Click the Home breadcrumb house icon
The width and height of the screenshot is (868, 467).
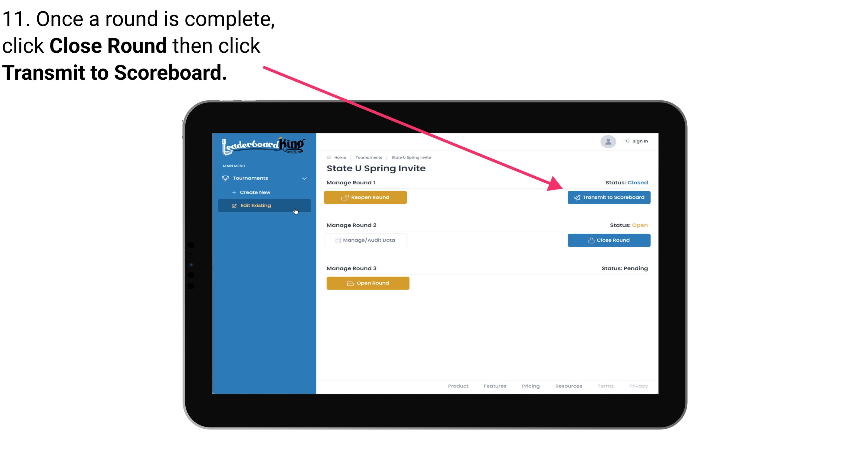point(328,157)
